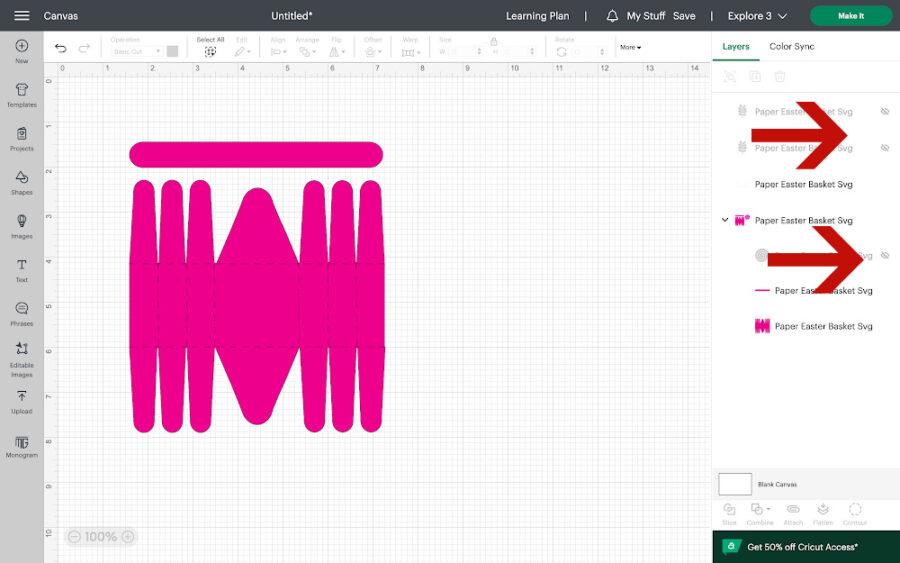
Task: Toggle visibility of hidden spiral sublayer
Action: pyautogui.click(x=884, y=256)
